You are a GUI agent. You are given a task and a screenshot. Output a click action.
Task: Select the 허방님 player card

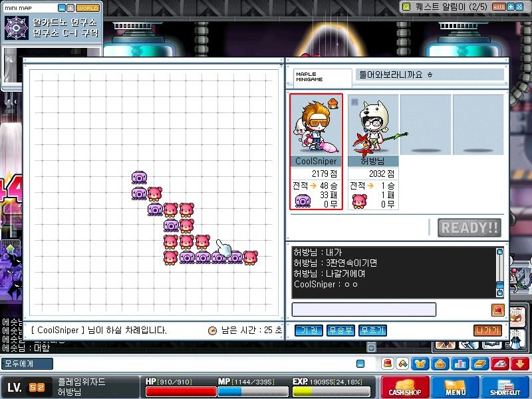point(373,152)
